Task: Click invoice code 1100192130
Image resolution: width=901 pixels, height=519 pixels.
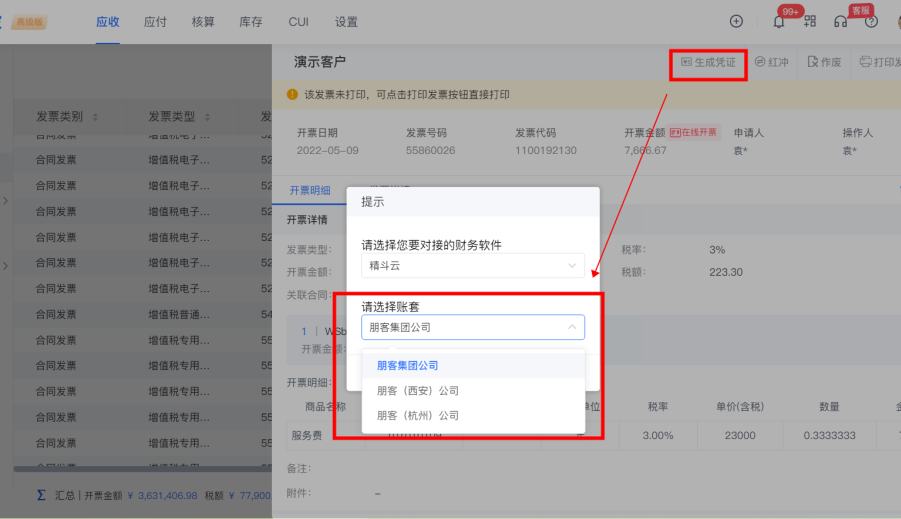Action: tap(546, 151)
